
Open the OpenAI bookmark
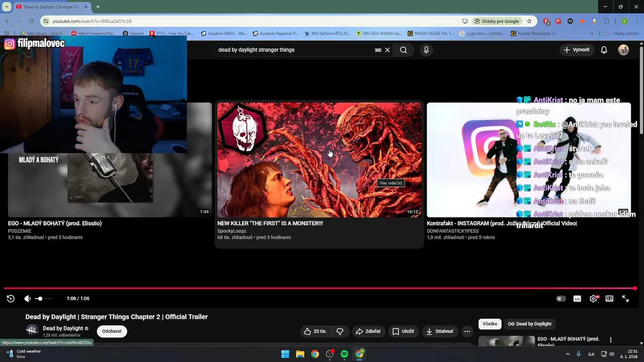133,34
